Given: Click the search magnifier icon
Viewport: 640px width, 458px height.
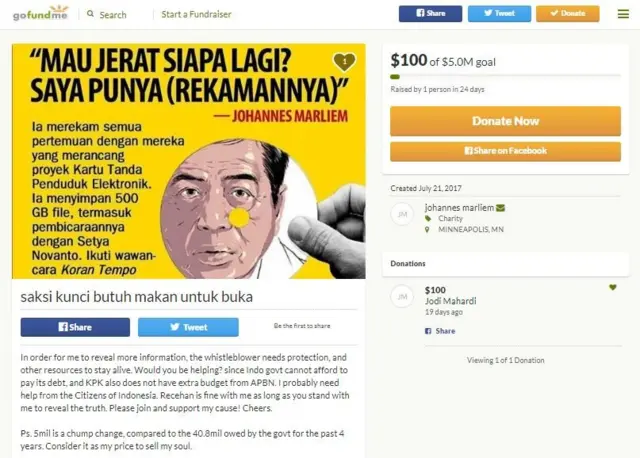Looking at the screenshot, I should pos(90,14).
